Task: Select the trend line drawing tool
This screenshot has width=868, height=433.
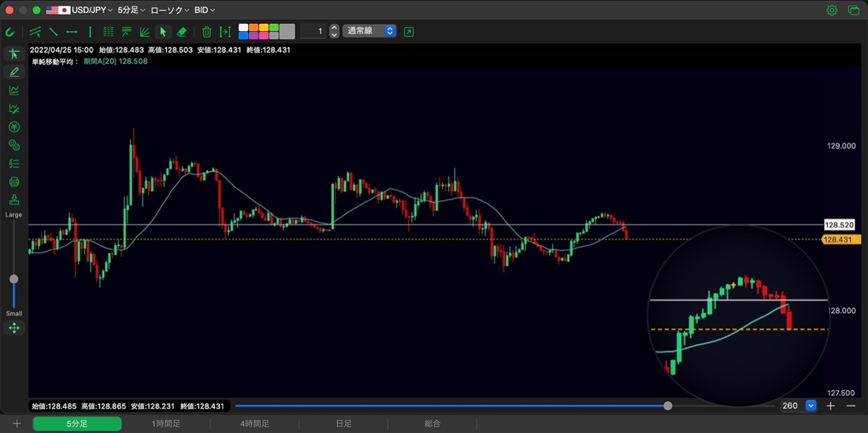Action: coord(35,32)
